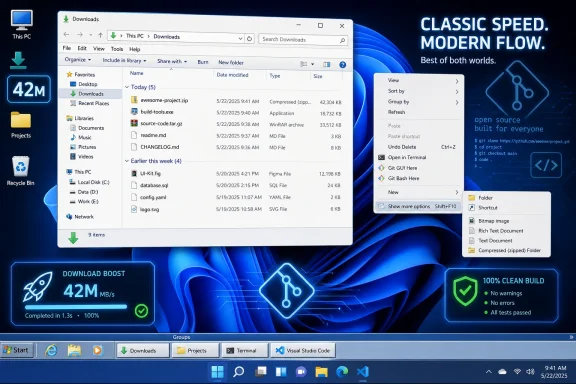Switch to Terminal taskbar button

245,351
